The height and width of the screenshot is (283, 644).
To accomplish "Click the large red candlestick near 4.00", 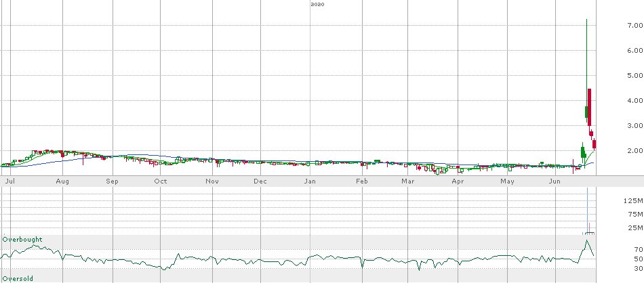I will tap(589, 107).
